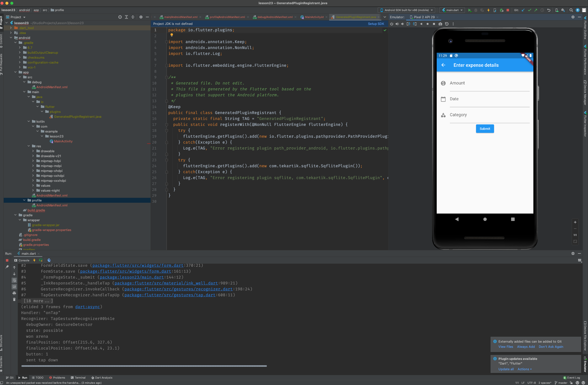
Task: Click the Git commit green checkmark
Action: pyautogui.click(x=529, y=10)
